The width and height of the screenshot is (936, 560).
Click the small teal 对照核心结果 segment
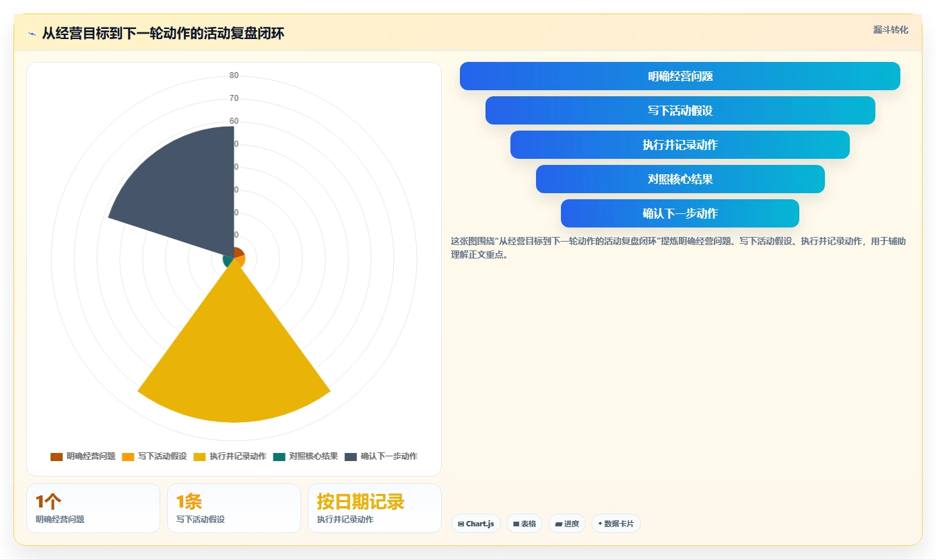coord(228,260)
